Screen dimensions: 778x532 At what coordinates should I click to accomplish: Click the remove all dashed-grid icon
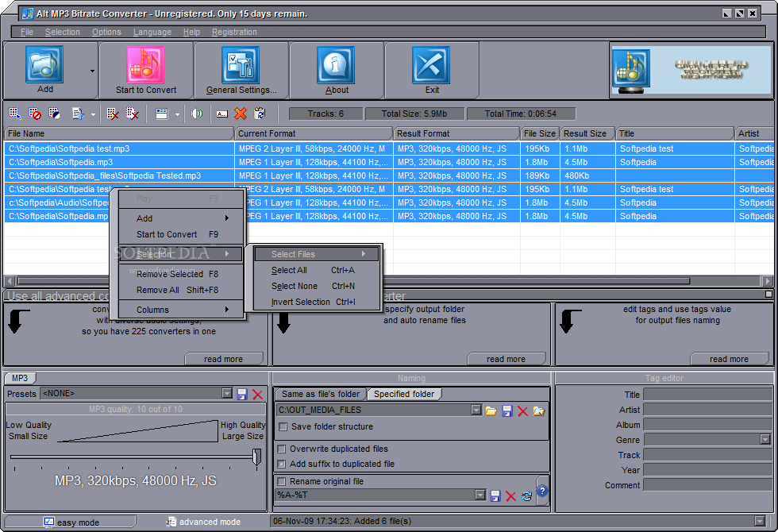point(132,114)
